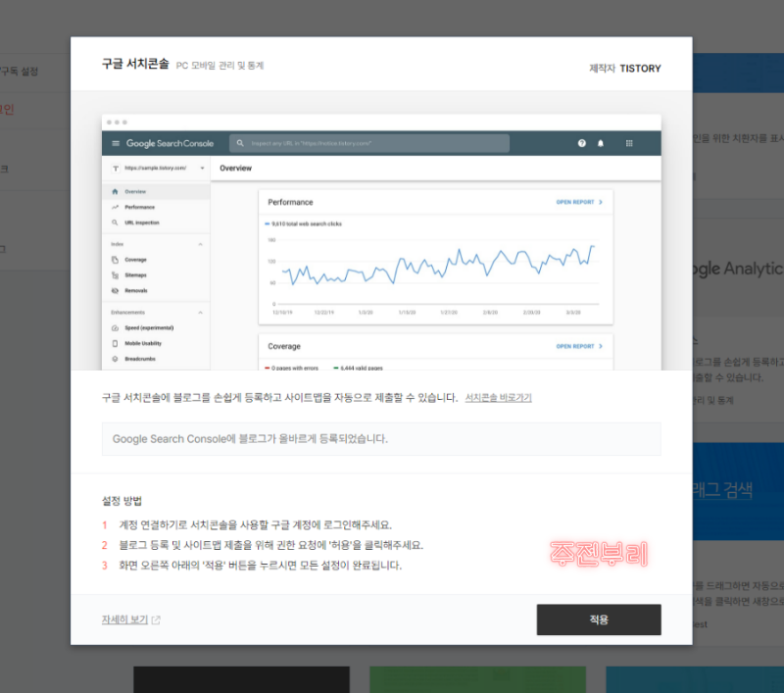This screenshot has height=693, width=784.
Task: Open the property selector dropdown in preview
Action: 157,168
